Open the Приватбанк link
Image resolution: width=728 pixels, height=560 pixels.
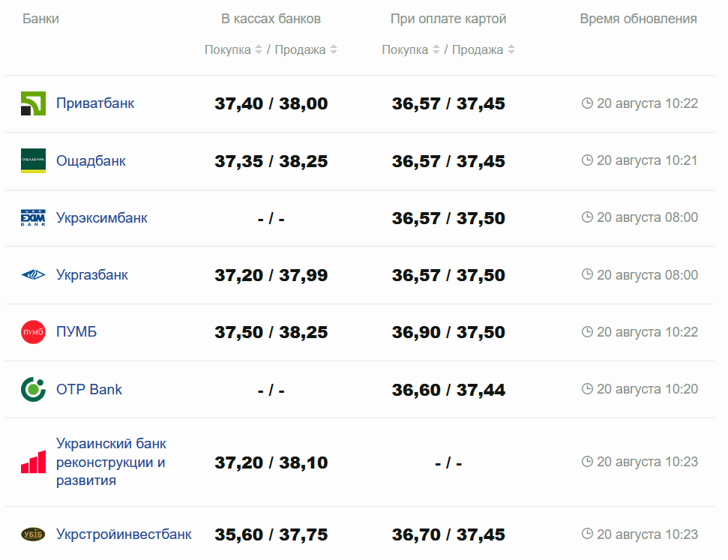pos(95,103)
